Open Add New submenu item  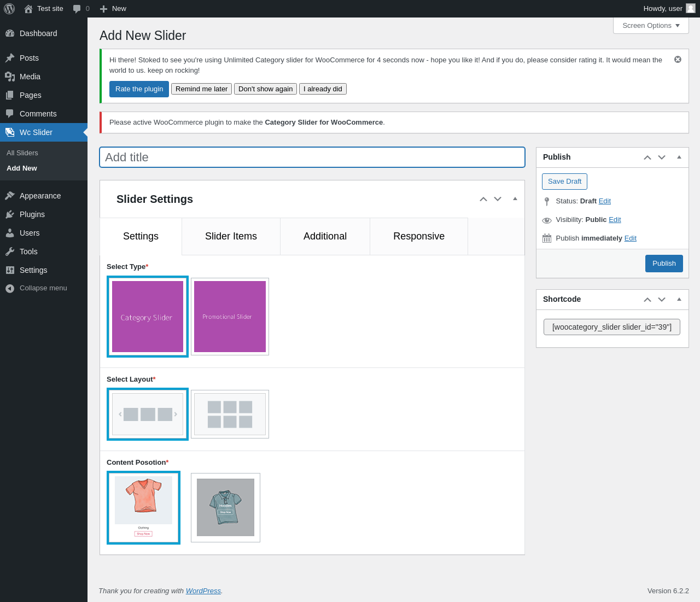pyautogui.click(x=22, y=168)
